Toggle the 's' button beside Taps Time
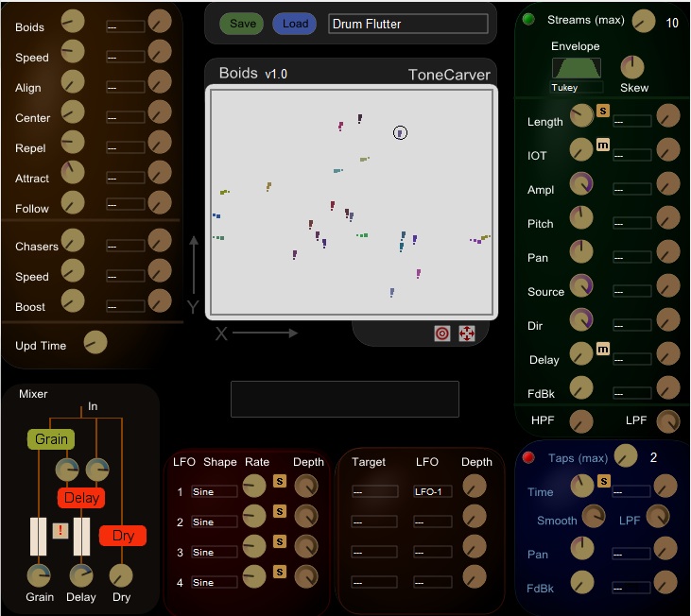The height and width of the screenshot is (616, 691). 604,481
